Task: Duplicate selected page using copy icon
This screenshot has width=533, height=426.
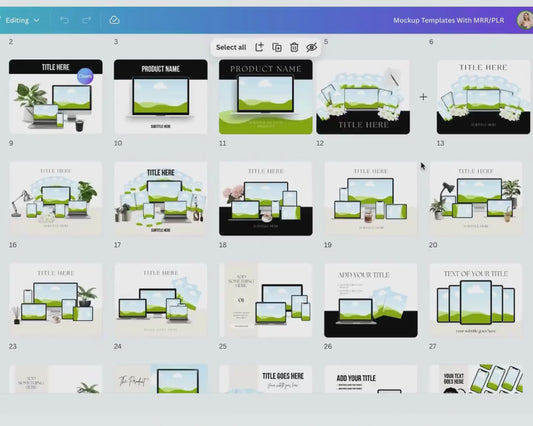Action: [x=277, y=47]
